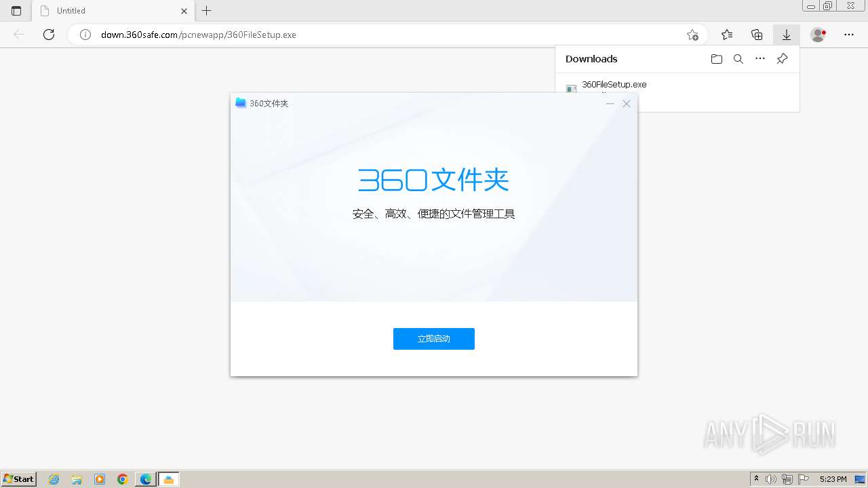Select the Untitled browser tab
Image resolution: width=868 pixels, height=488 pixels.
113,11
